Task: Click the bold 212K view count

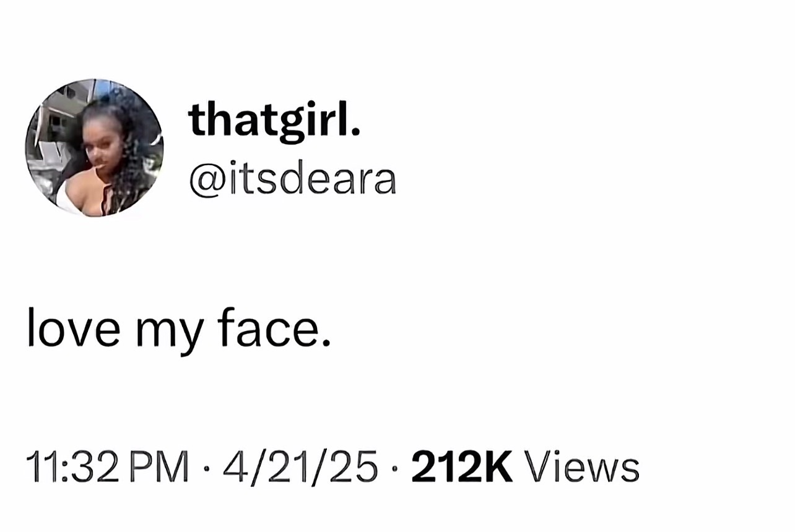Action: point(462,467)
